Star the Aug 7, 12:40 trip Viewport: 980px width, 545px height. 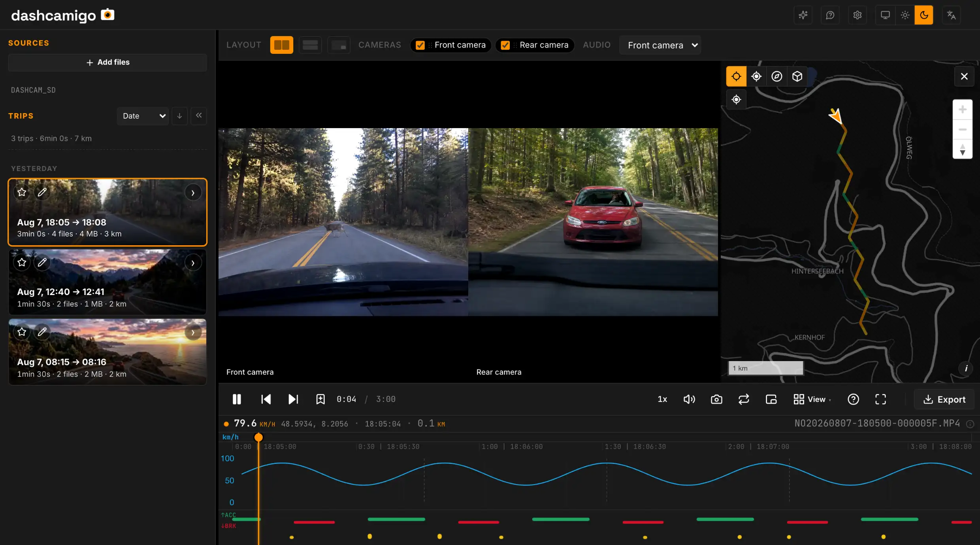click(x=22, y=262)
